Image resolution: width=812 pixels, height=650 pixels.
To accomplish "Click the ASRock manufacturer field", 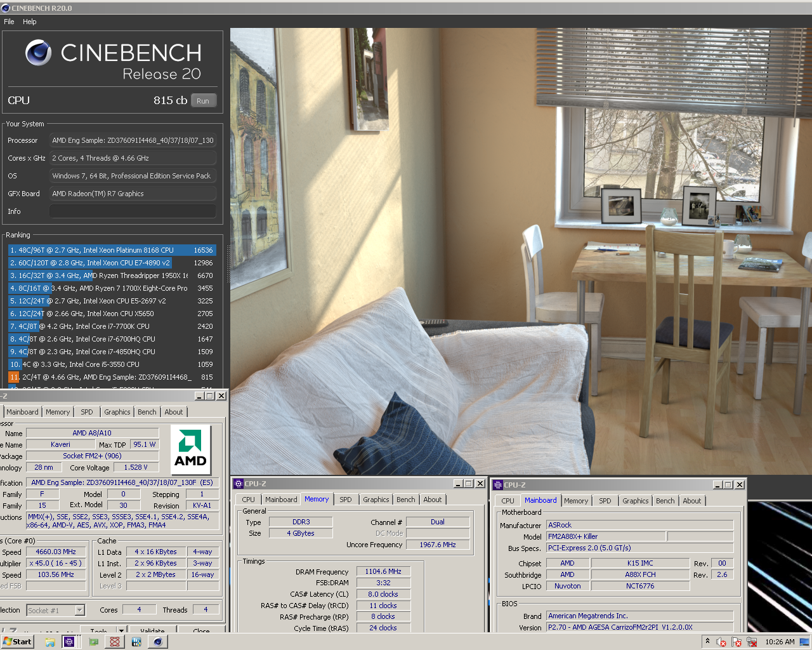I will (639, 525).
